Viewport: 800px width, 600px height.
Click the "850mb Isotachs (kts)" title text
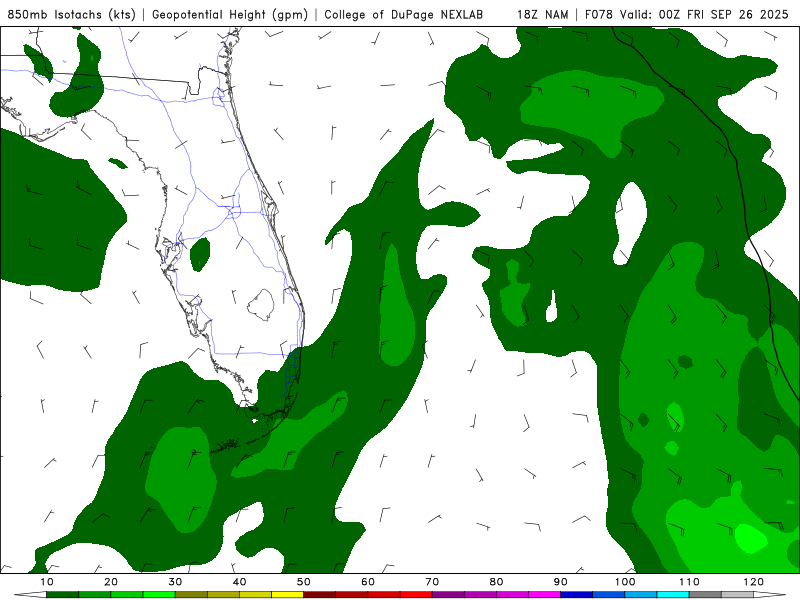(71, 14)
